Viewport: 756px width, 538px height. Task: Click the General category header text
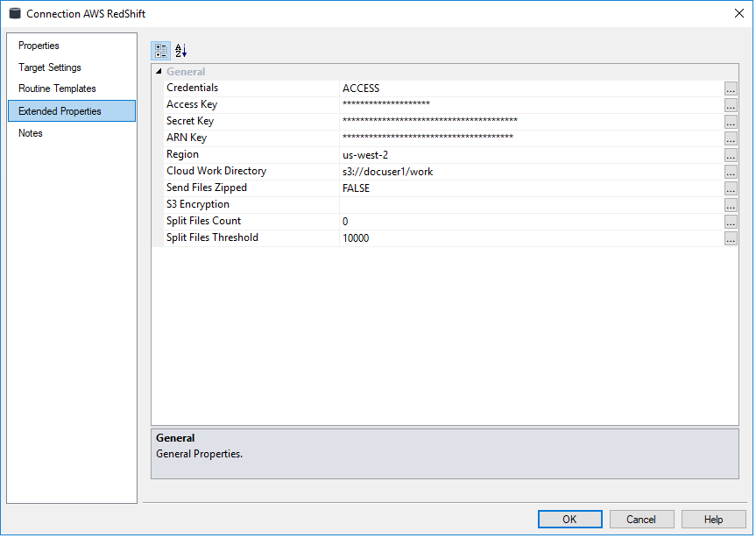(186, 72)
